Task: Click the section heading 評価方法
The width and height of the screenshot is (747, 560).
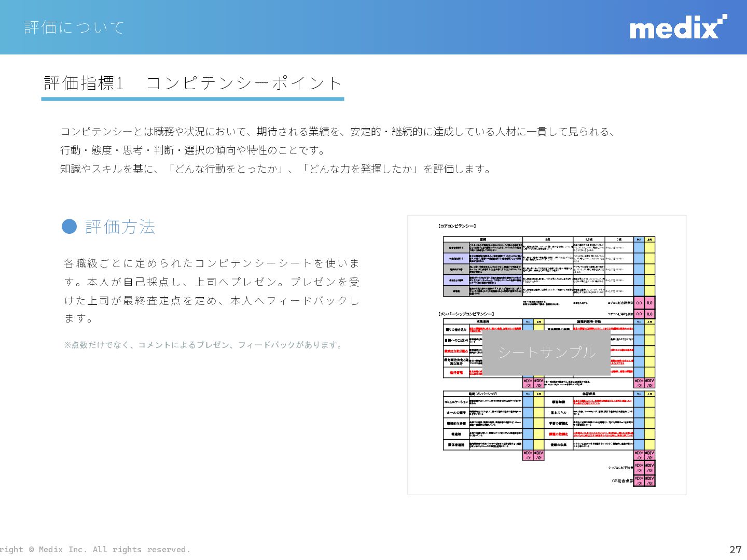Action: tap(120, 227)
